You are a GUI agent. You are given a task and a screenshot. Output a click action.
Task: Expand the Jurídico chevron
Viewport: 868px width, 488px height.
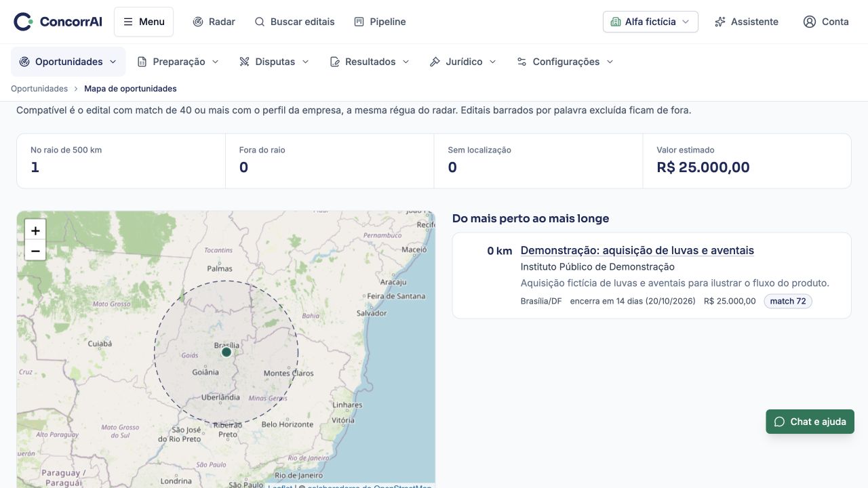(493, 62)
